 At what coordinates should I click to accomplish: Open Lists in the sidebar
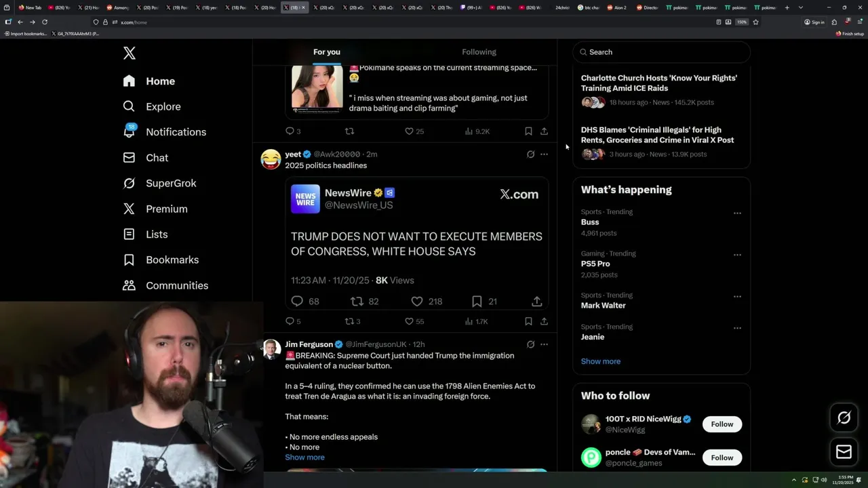pos(145,235)
